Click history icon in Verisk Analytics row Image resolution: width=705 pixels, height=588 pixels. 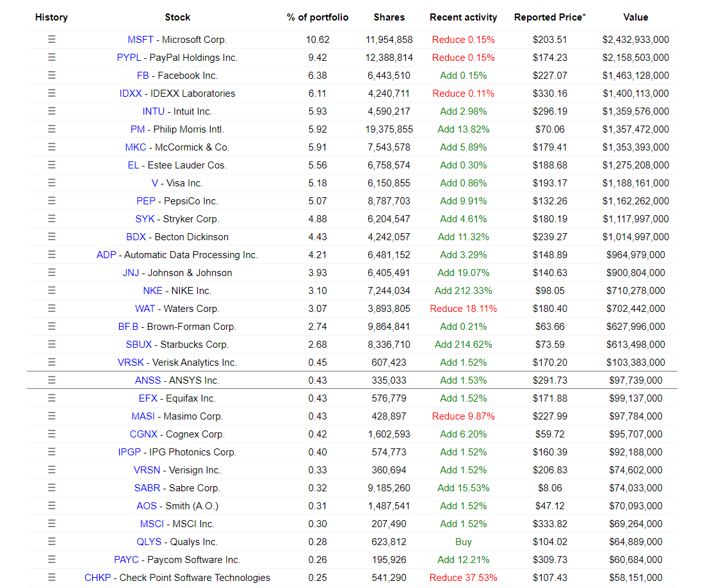[52, 363]
